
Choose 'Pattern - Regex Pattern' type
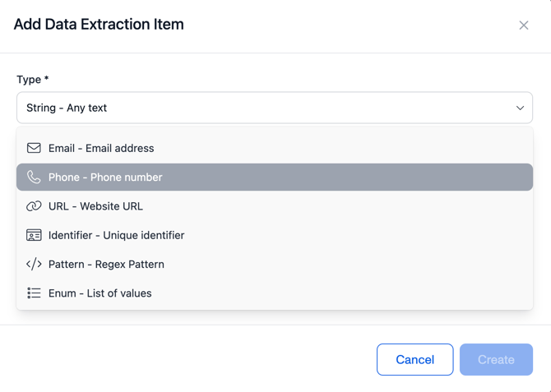[x=106, y=264]
